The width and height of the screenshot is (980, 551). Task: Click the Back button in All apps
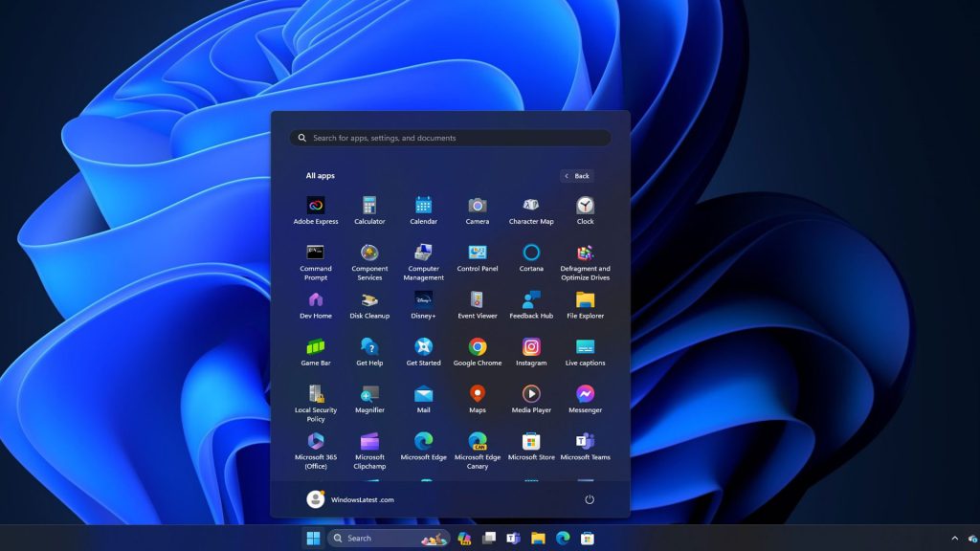[577, 176]
